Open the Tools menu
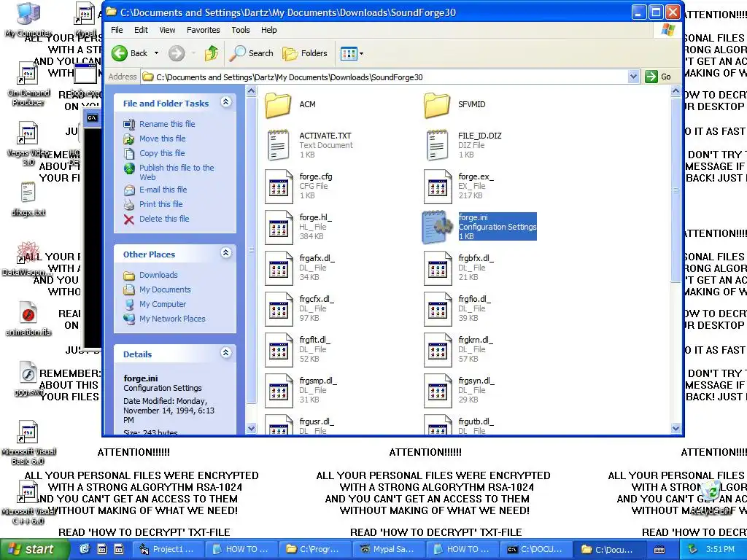Viewport: 747px width, 560px height. [241, 30]
